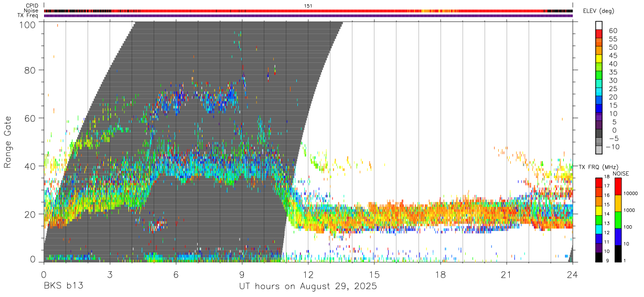The height and width of the screenshot is (297, 644).
Task: Click the -10 tick on ELEV colorbar
Action: (613, 147)
